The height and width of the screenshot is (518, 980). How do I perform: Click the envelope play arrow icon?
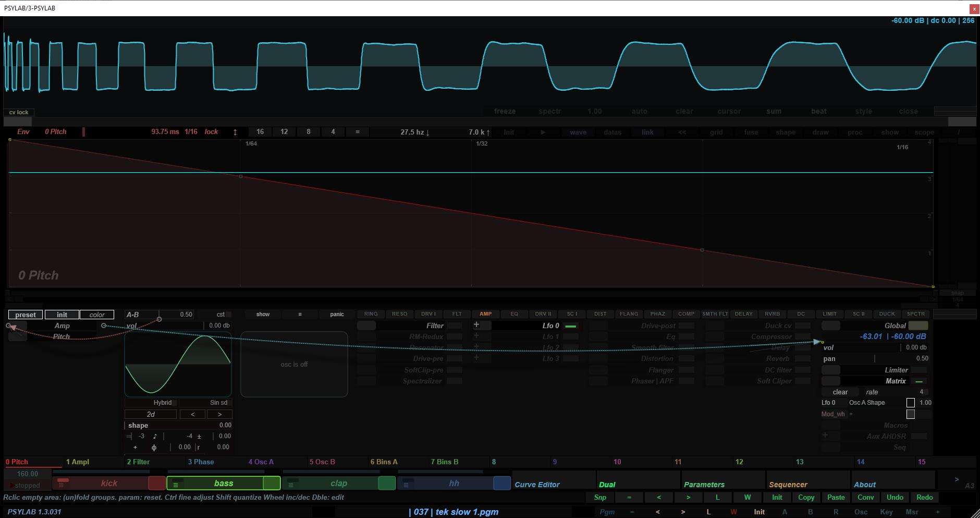[x=543, y=132]
